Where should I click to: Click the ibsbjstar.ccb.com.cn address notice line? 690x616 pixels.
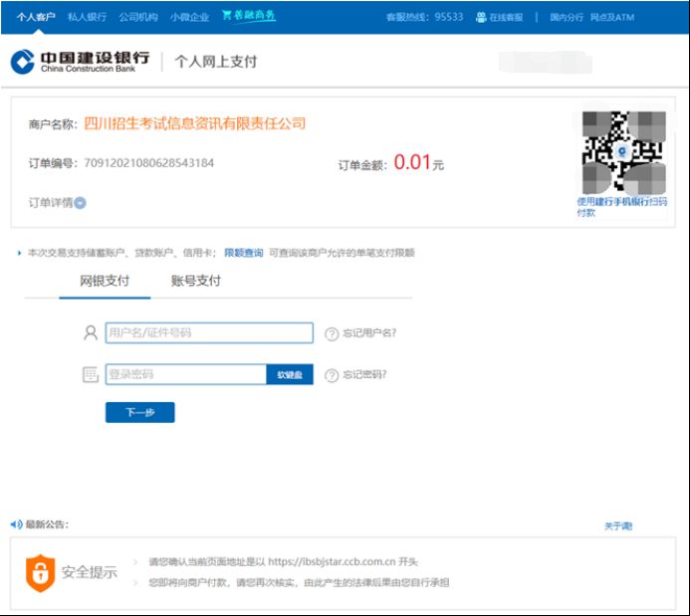click(x=284, y=561)
